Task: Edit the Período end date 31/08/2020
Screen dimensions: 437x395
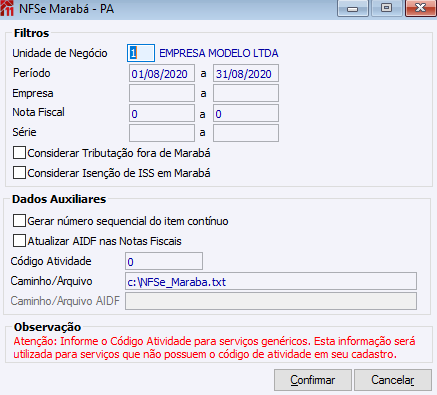Action: click(x=246, y=73)
